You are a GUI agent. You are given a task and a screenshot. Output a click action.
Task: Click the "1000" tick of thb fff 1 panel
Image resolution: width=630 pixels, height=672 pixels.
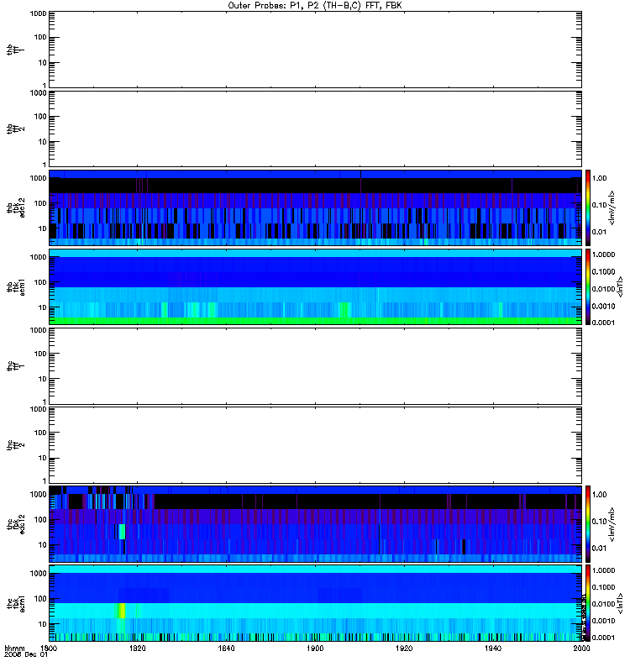tap(38, 13)
